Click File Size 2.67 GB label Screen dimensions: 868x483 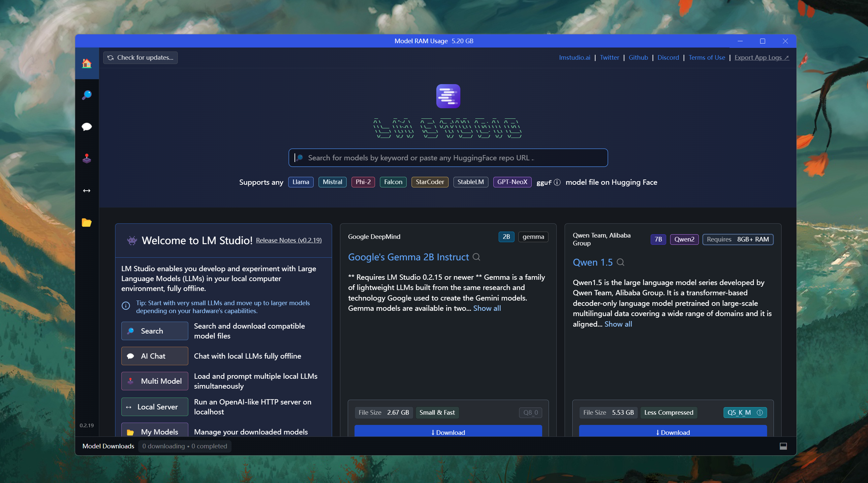pos(384,412)
